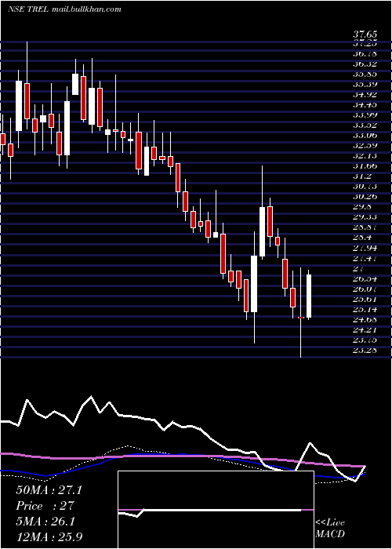
Task: Select the 50MA : 27.1 legend text
Action: coord(49,490)
